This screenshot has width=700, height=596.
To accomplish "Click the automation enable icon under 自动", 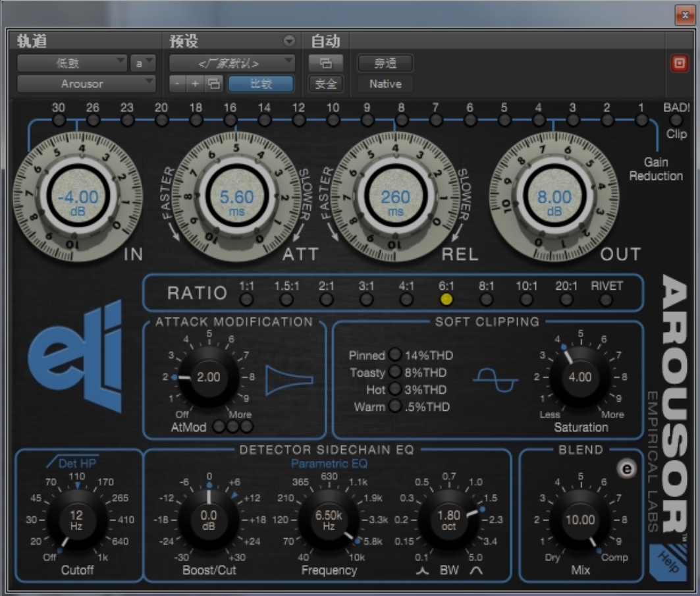I will tap(326, 63).
